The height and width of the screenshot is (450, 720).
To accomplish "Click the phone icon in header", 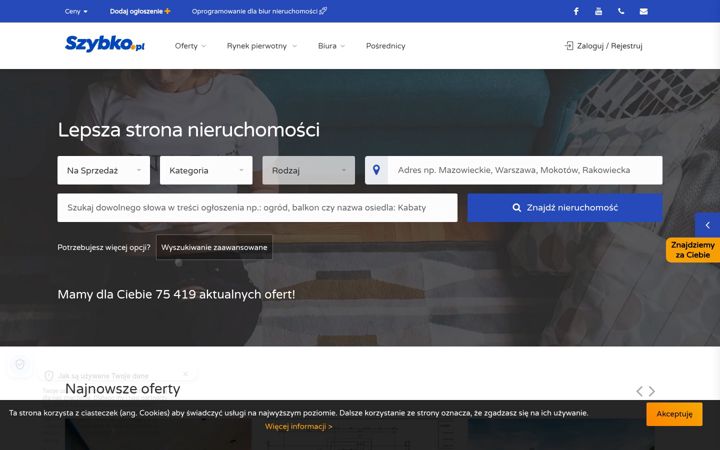I will (x=621, y=11).
